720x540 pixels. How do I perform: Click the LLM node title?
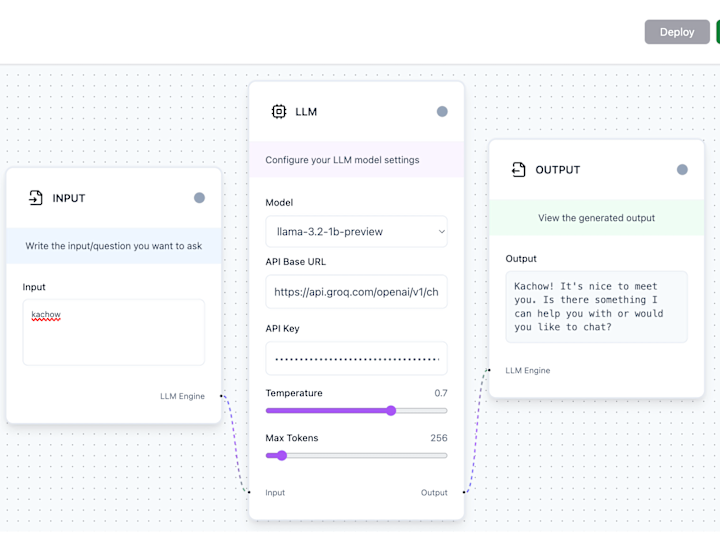coord(306,112)
